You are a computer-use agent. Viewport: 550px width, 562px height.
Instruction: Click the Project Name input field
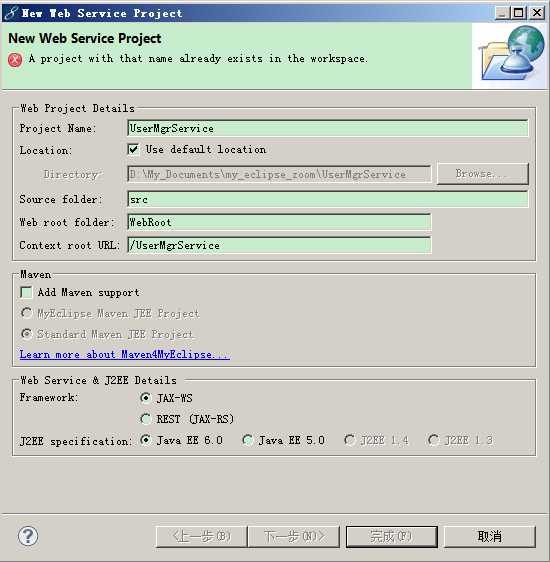pyautogui.click(x=327, y=128)
